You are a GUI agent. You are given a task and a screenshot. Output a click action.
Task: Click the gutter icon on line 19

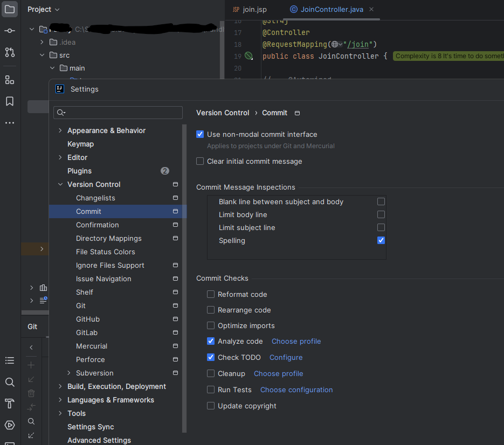[x=249, y=56]
